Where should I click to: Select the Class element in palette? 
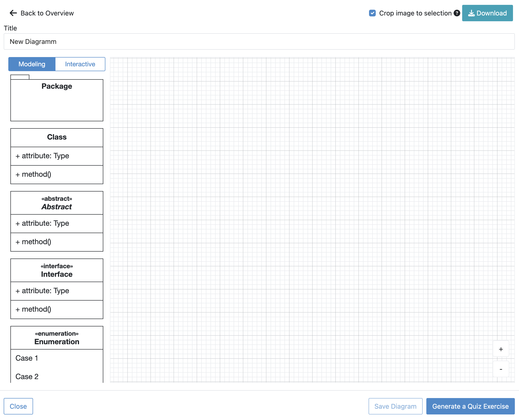[x=57, y=137]
